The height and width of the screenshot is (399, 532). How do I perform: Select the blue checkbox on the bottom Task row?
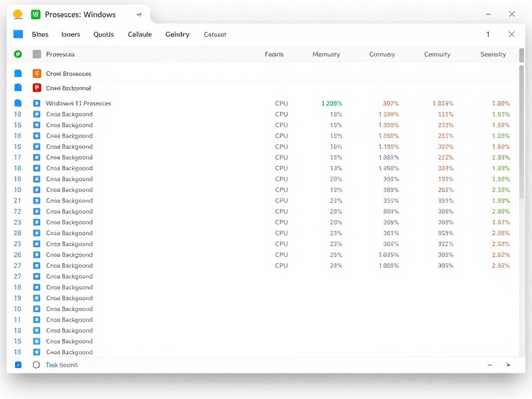coord(17,365)
